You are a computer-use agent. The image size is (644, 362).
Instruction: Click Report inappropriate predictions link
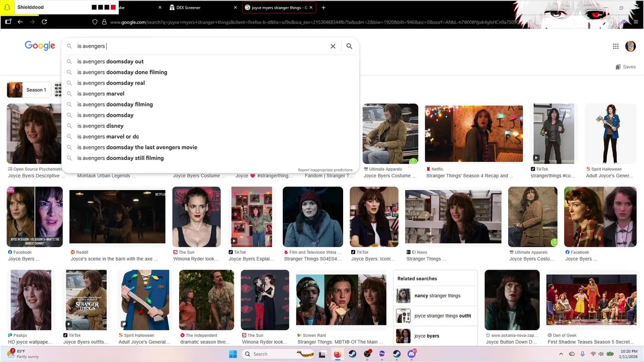[x=325, y=170]
